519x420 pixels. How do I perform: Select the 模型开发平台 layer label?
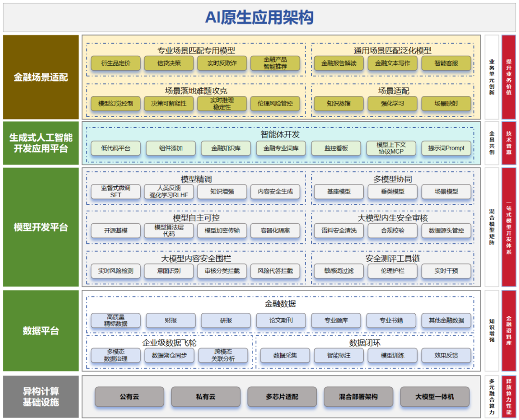(x=41, y=227)
